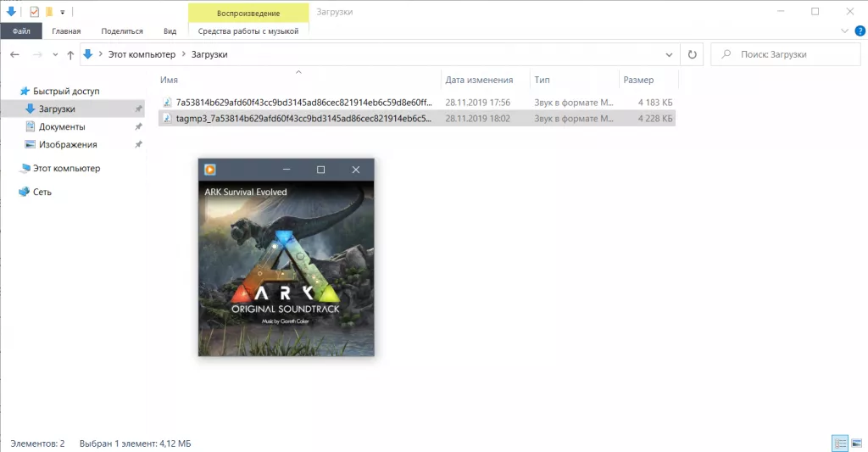Click ARK Survival Evolved title text

pos(246,193)
